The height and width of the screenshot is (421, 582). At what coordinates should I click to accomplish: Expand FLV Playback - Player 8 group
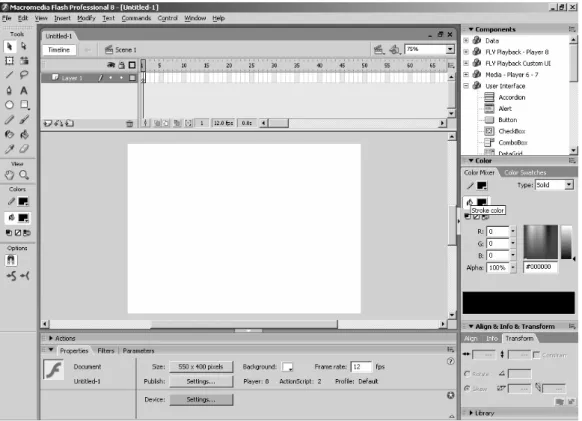click(x=466, y=52)
